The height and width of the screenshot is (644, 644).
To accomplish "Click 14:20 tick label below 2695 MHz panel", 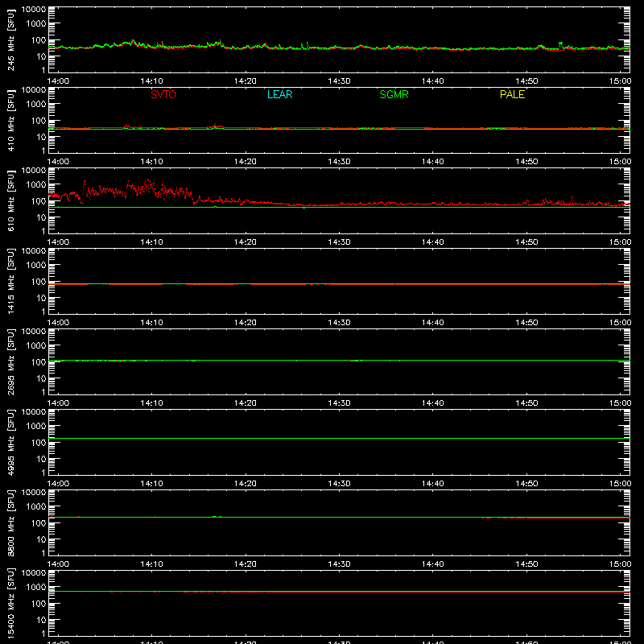I will pyautogui.click(x=246, y=403).
